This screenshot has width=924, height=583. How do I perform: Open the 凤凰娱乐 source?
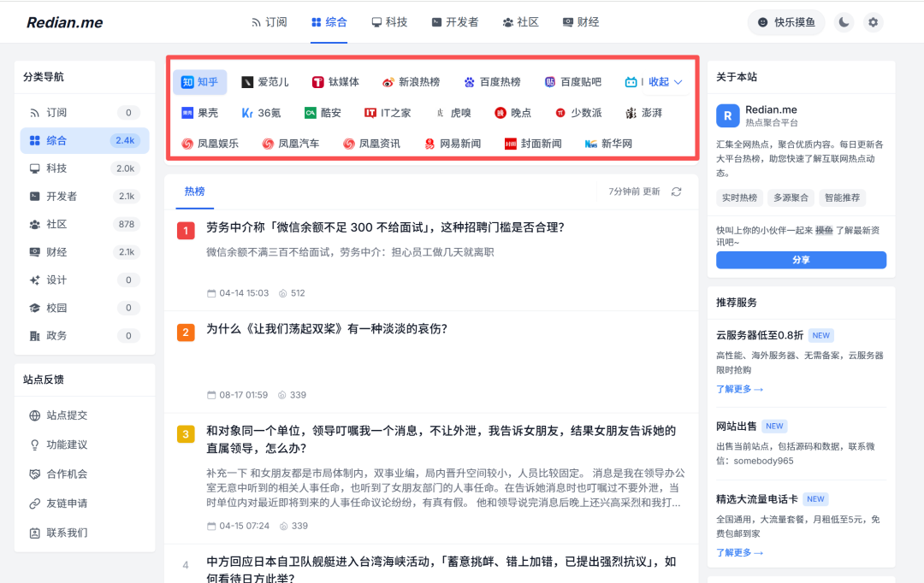pos(210,144)
